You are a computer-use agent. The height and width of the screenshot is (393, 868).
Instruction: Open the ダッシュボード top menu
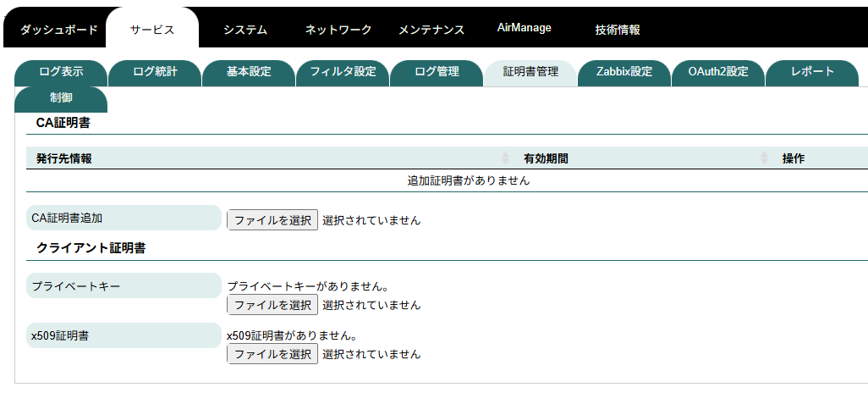(58, 30)
